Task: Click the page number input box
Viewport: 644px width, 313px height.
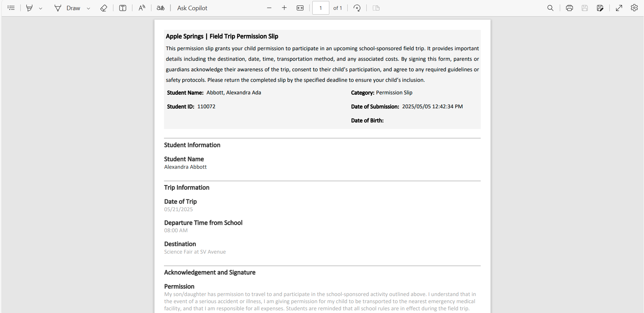Action: [x=320, y=8]
